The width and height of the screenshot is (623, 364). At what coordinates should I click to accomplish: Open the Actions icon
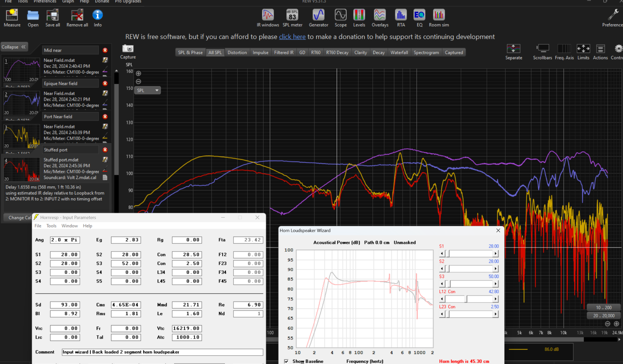(600, 49)
